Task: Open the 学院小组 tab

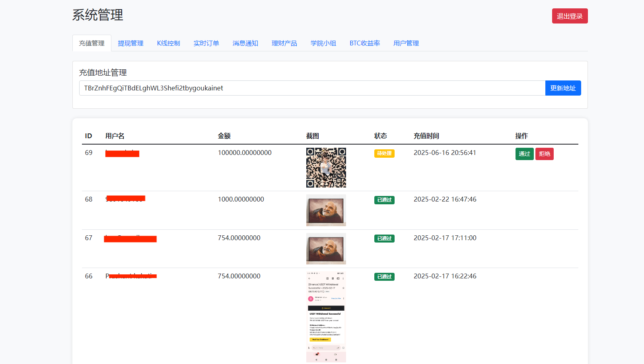Action: [x=323, y=43]
